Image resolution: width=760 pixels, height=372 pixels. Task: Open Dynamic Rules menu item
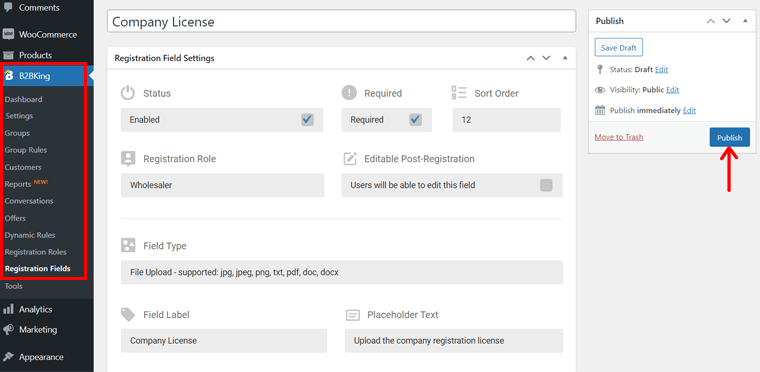(x=30, y=235)
